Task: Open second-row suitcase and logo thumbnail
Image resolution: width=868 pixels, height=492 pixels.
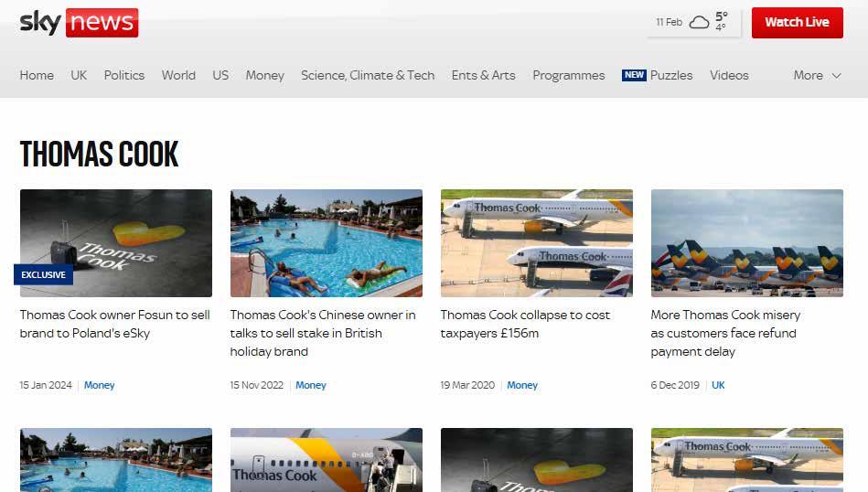Action: click(x=536, y=460)
